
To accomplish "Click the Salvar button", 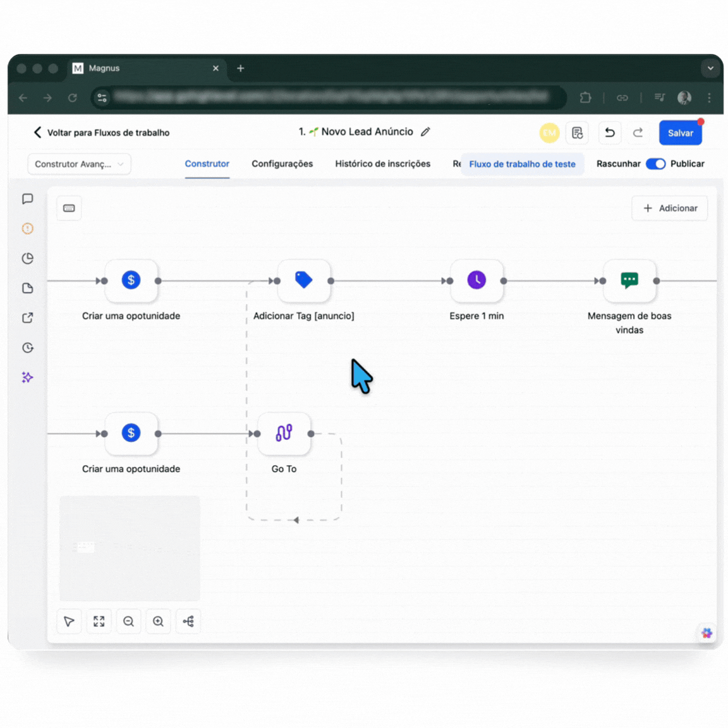I will 680,133.
